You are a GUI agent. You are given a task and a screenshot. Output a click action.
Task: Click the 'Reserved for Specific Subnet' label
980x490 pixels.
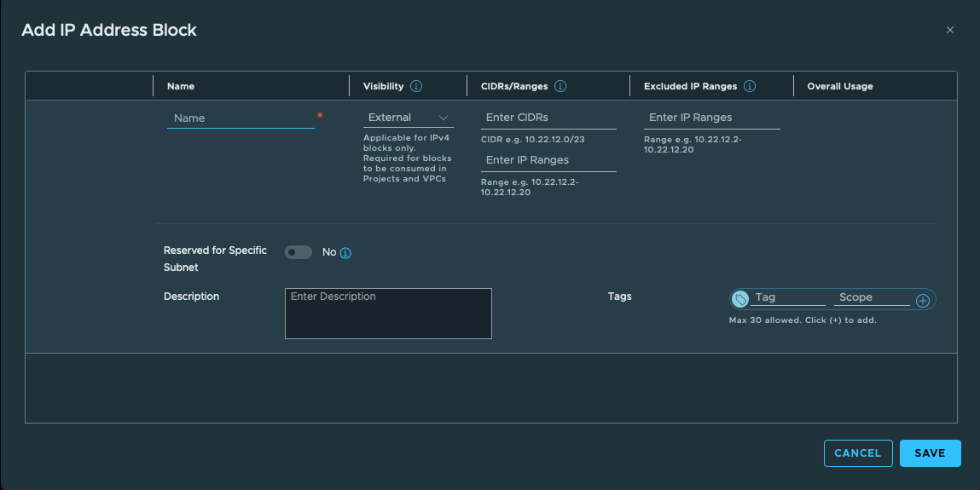(215, 258)
